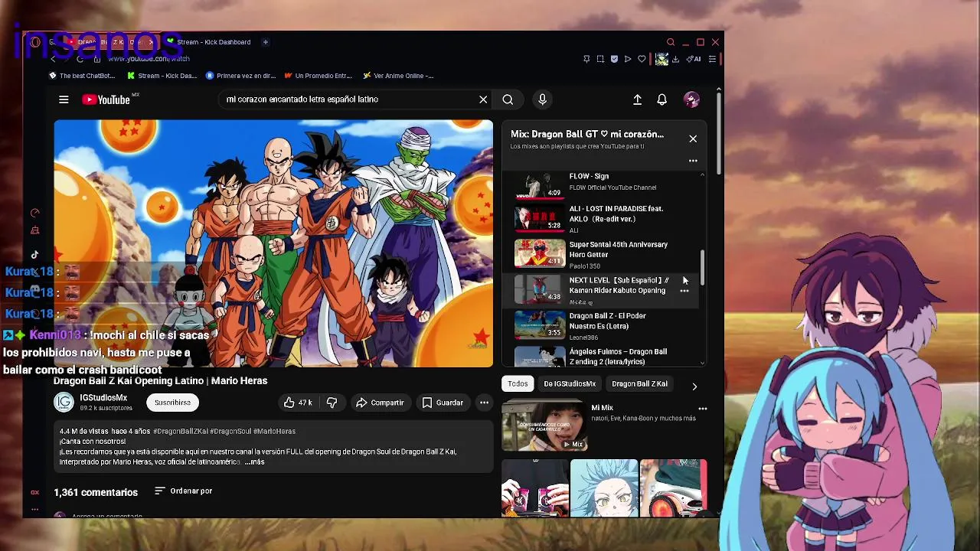Click the browser snapshot icon
Image resolution: width=980 pixels, height=551 pixels.
[600, 59]
